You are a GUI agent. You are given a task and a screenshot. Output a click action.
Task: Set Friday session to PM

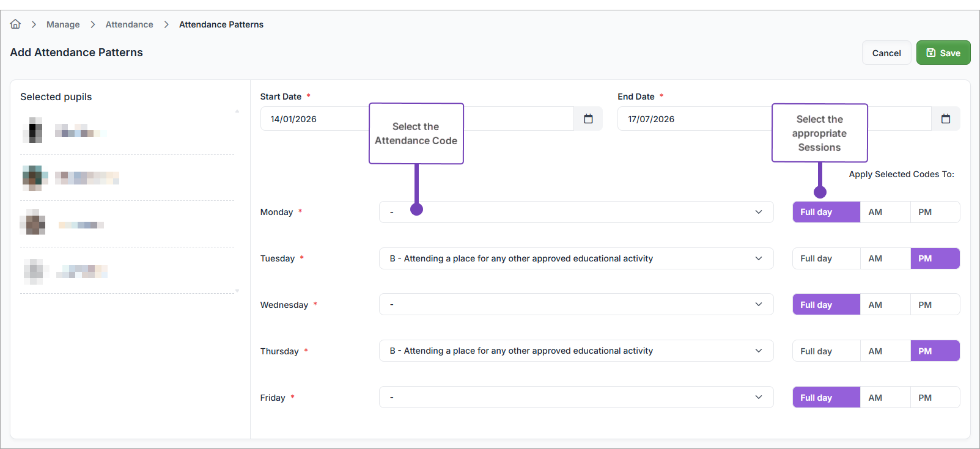pos(924,398)
